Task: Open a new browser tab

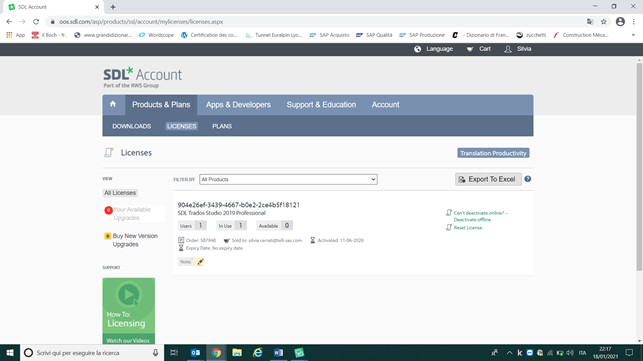Action: (x=113, y=7)
